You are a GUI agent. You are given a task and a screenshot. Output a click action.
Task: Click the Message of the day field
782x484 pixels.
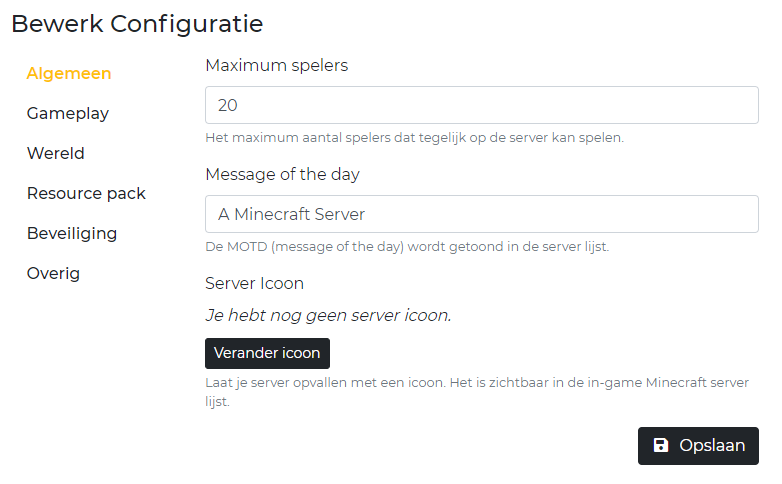click(x=482, y=214)
